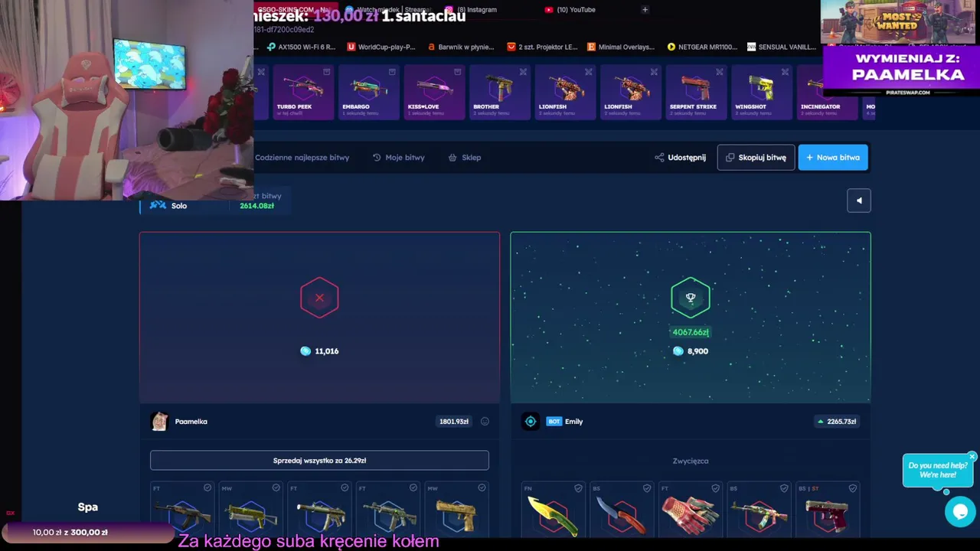Viewport: 980px width, 551px height.
Task: Click the case icon on TURBO PEEK card
Action: [x=327, y=72]
